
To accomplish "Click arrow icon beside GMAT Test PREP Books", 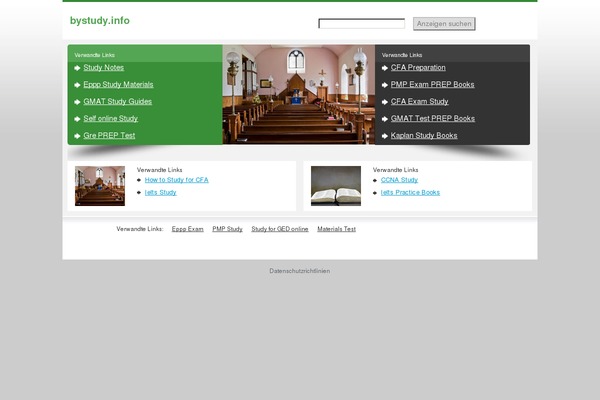I will pos(385,119).
